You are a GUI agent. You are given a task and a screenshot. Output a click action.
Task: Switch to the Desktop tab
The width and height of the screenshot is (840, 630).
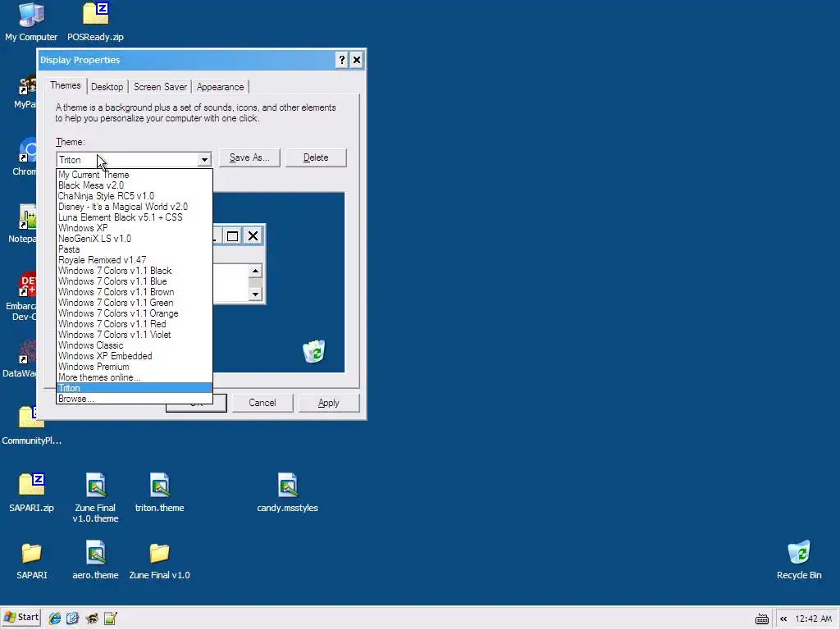pyautogui.click(x=107, y=87)
